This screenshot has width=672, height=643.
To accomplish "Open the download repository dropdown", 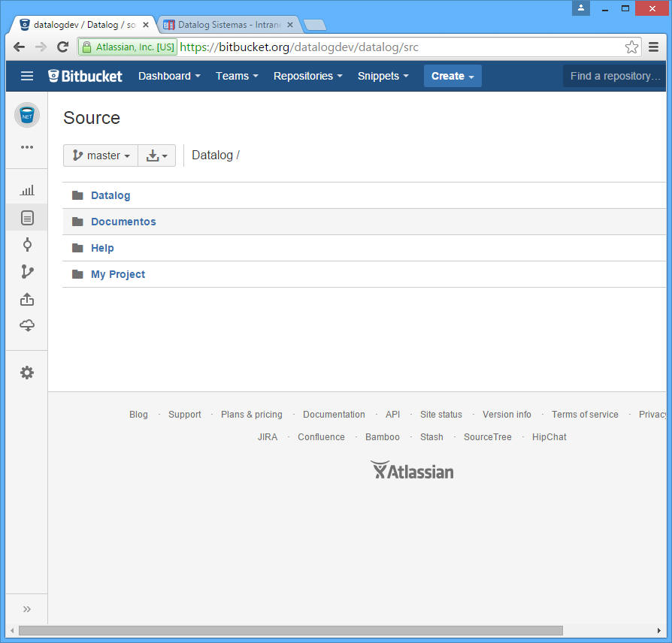I will click(x=157, y=155).
